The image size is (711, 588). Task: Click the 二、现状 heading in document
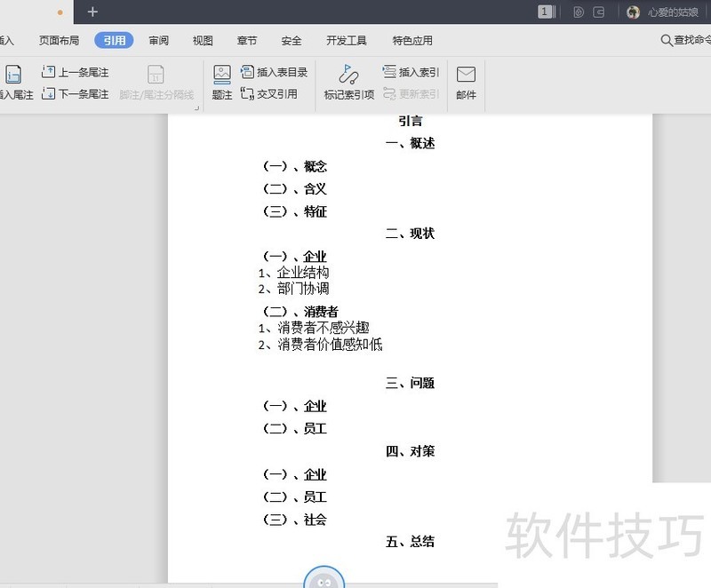[x=410, y=234]
